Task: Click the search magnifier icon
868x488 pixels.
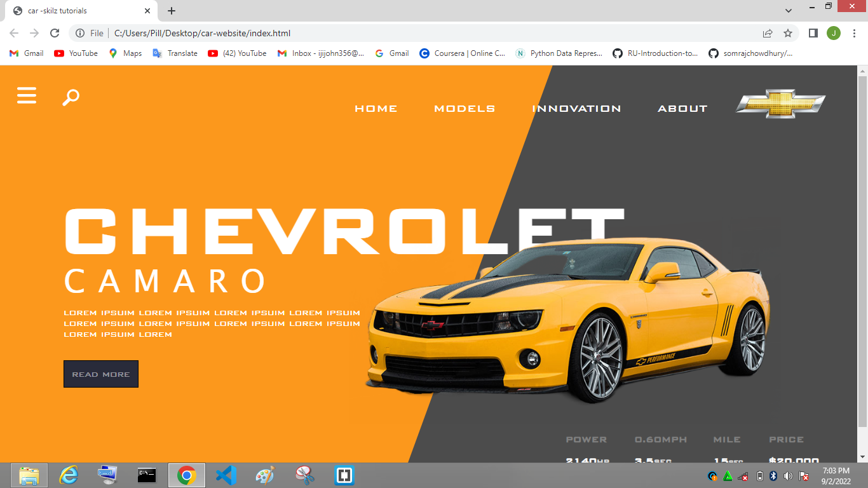Action: coord(70,97)
